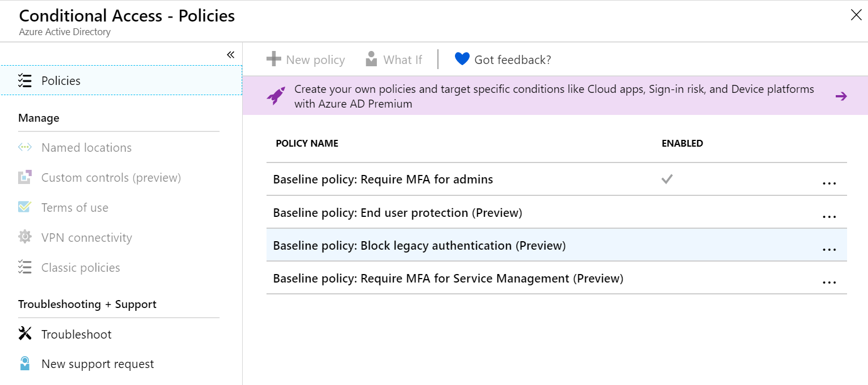The image size is (868, 385).
Task: Open Baseline policy: Require MFA for admins
Action: pos(383,179)
